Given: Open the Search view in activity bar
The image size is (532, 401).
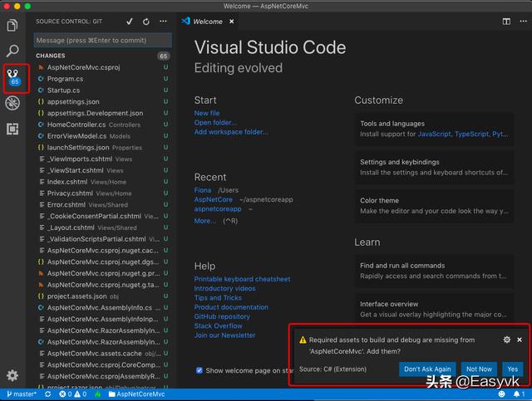Looking at the screenshot, I should point(12,51).
